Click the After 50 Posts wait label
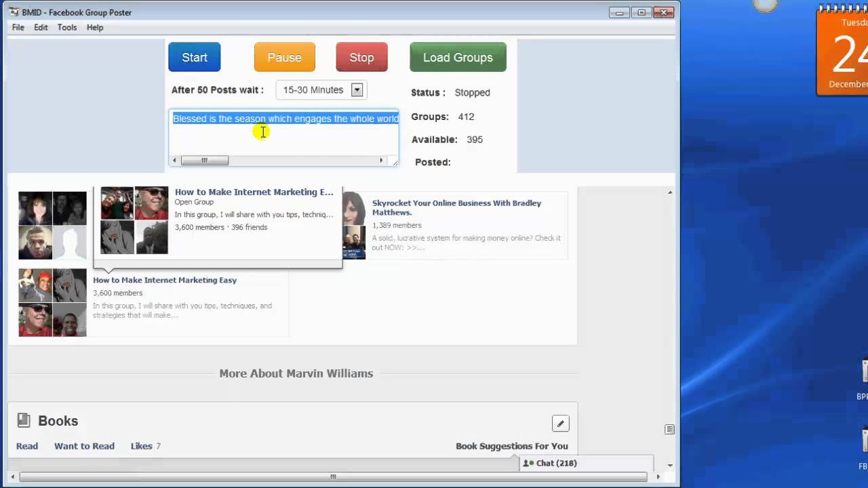Viewport: 868px width, 488px height. point(217,89)
